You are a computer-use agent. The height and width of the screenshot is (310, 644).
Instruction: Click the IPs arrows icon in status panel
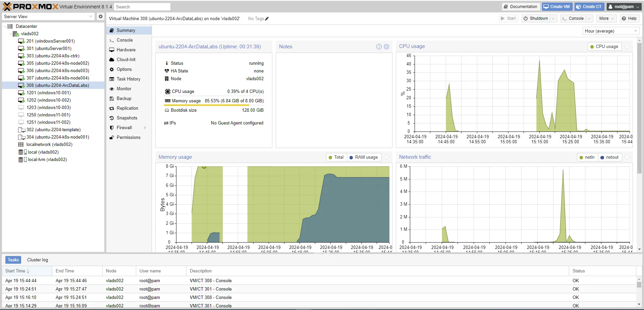pos(166,123)
